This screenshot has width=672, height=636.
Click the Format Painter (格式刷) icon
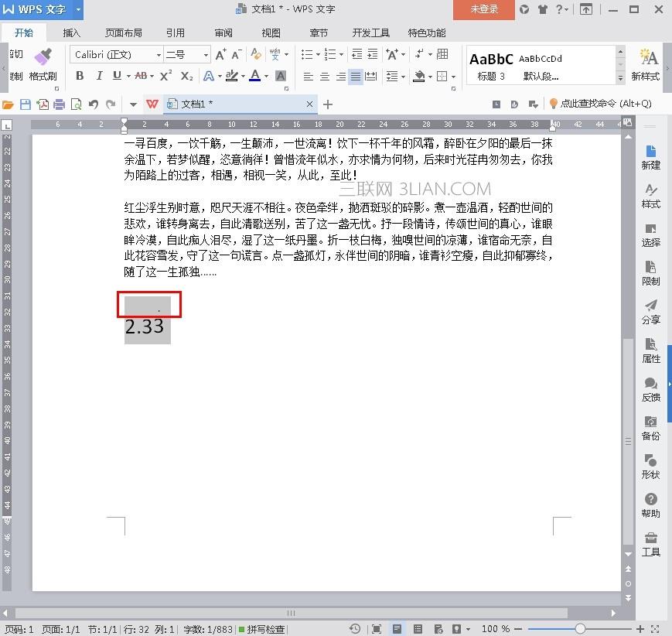point(43,62)
